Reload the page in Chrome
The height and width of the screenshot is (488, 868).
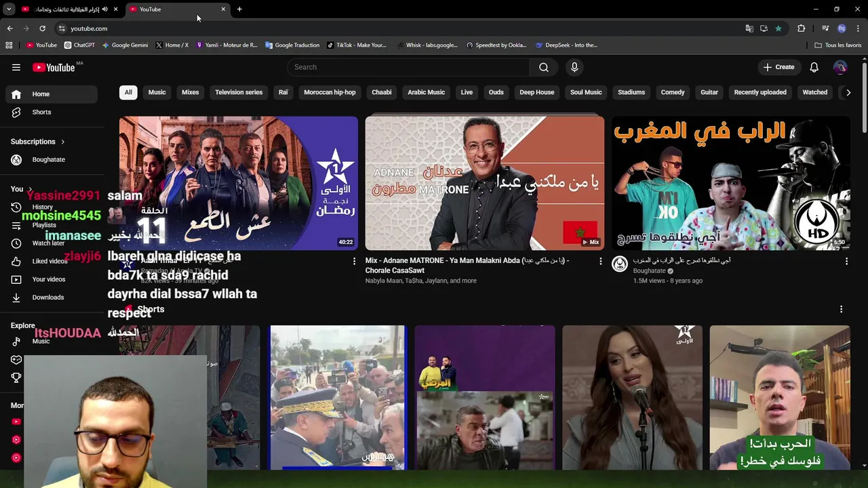(x=42, y=28)
